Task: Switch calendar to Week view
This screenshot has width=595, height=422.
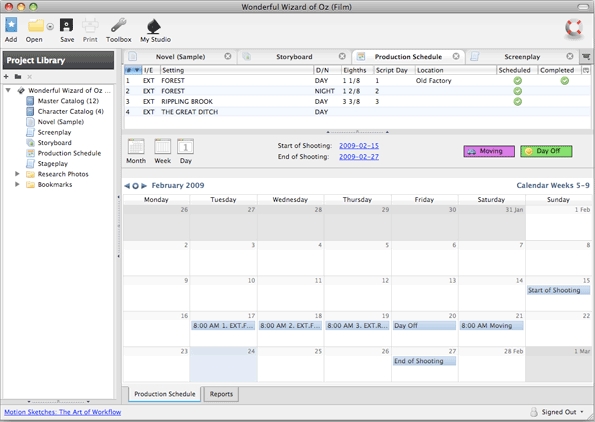Action: click(x=162, y=151)
